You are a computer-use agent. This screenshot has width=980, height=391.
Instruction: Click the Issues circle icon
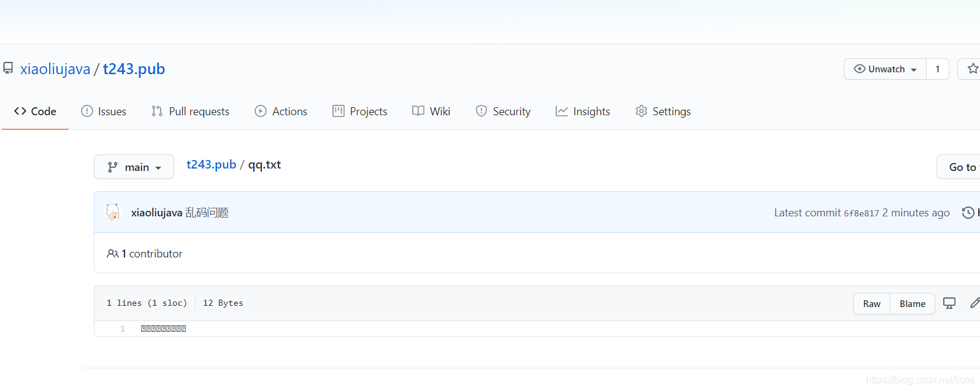[x=87, y=111]
